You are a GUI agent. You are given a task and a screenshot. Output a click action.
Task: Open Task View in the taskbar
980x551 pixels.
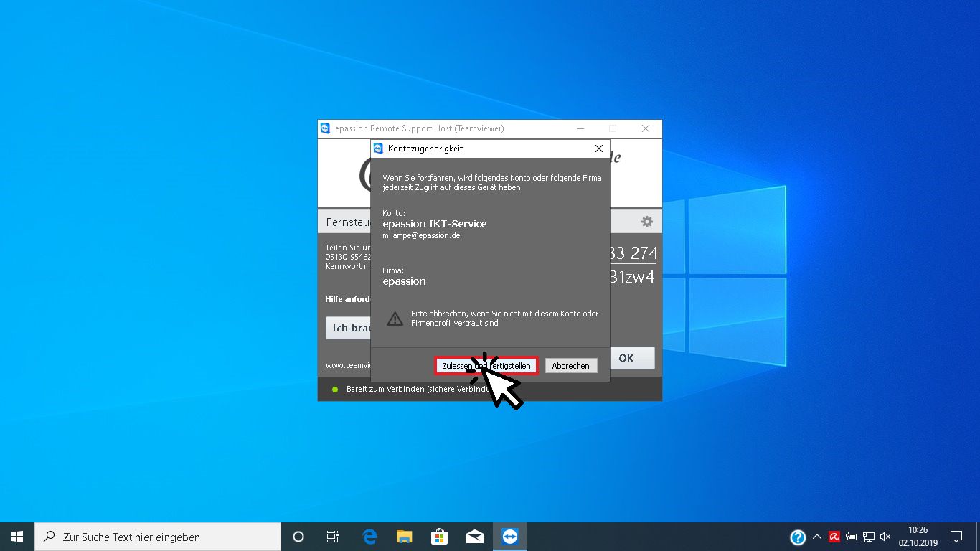point(333,537)
